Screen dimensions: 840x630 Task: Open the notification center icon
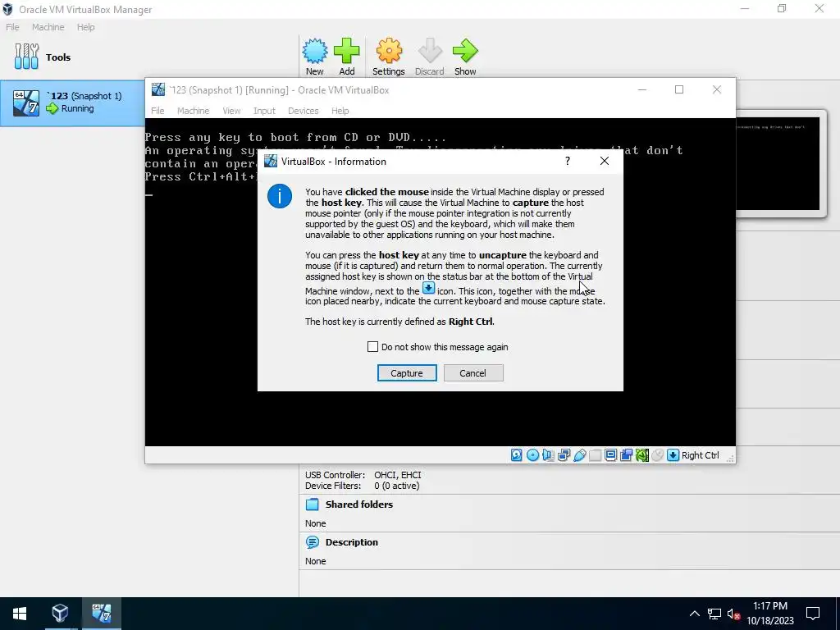click(813, 614)
